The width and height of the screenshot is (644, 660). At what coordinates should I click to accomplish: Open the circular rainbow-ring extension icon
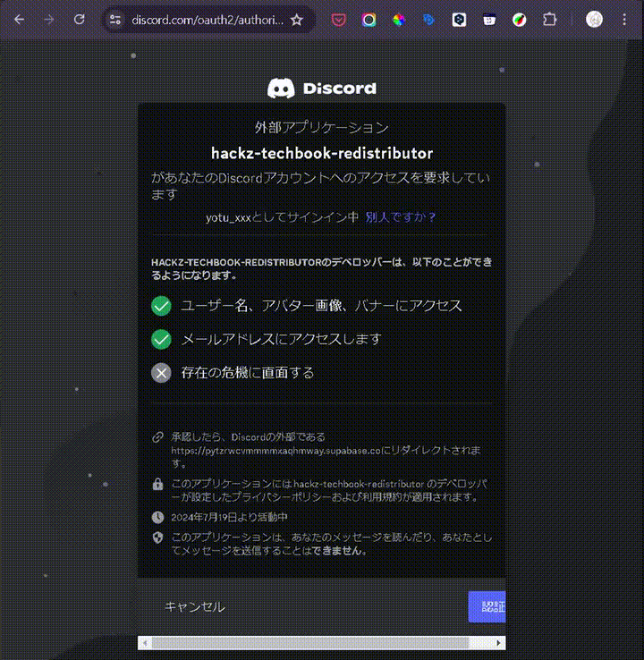click(x=369, y=20)
